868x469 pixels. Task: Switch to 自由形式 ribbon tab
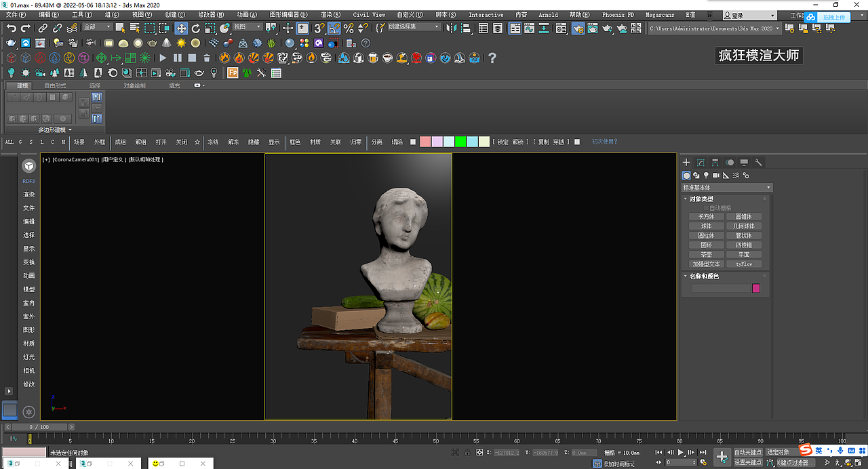55,86
